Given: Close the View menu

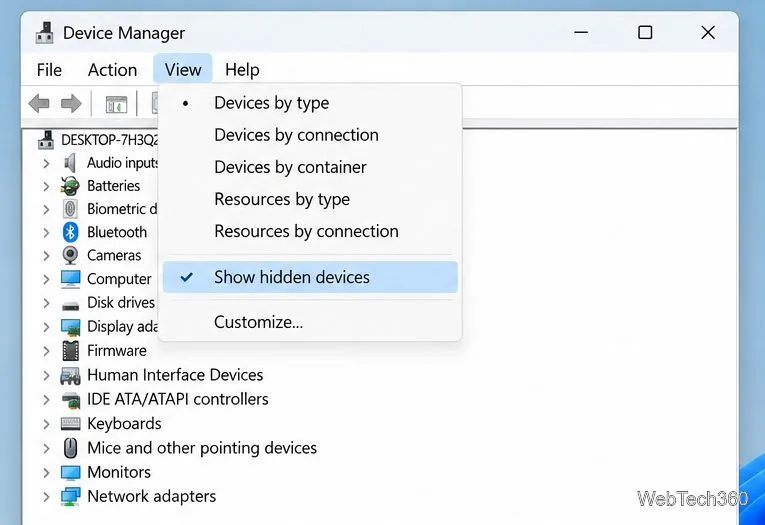Looking at the screenshot, I should tap(183, 69).
